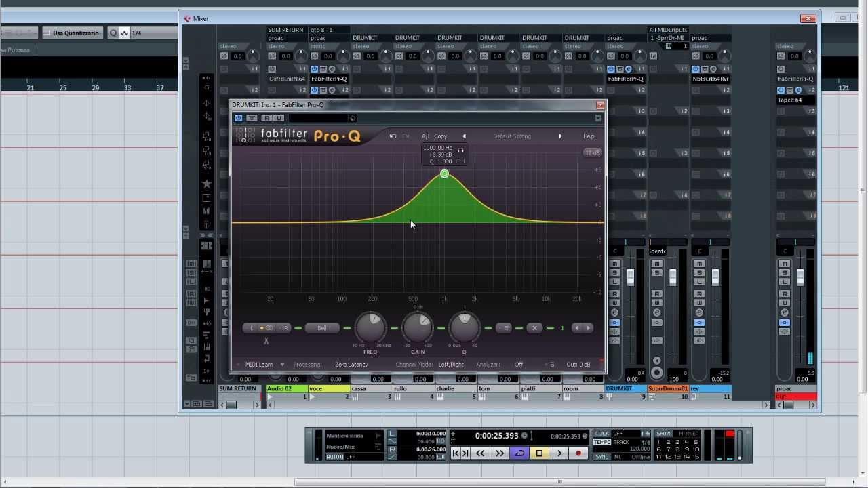This screenshot has width=868, height=488.
Task: Go to the next Pro-Q preset
Action: click(x=559, y=136)
